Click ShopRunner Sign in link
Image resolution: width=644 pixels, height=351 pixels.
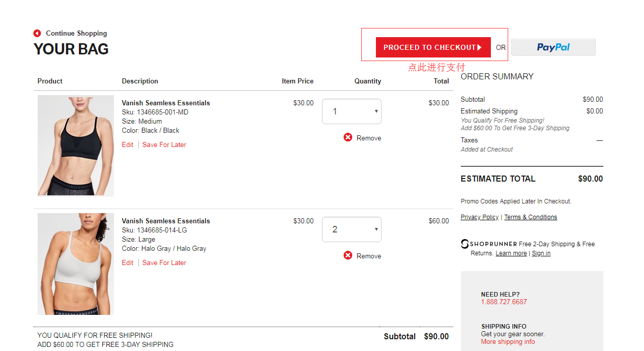541,253
